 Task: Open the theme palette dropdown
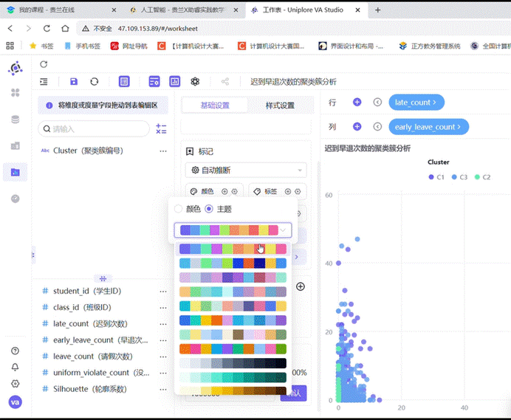pos(233,230)
